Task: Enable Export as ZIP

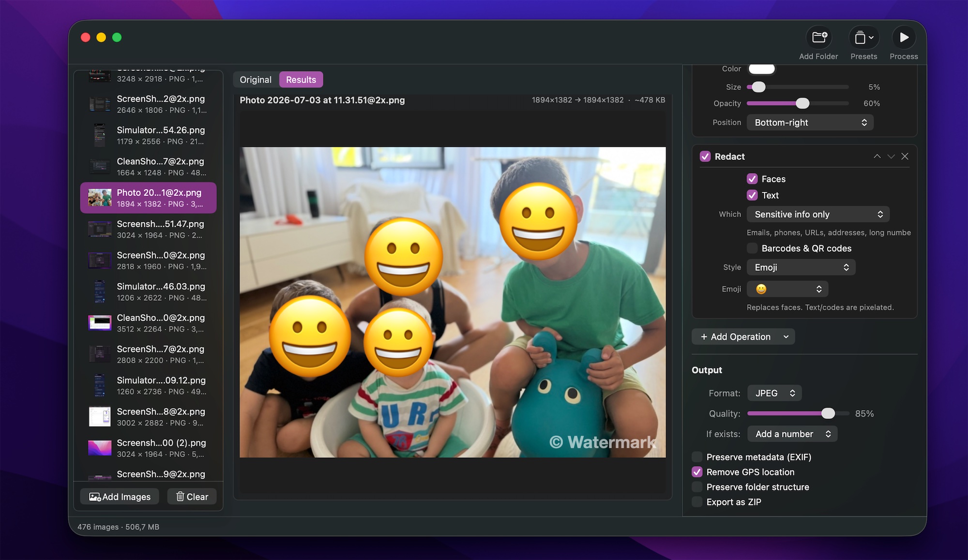Action: tap(697, 502)
